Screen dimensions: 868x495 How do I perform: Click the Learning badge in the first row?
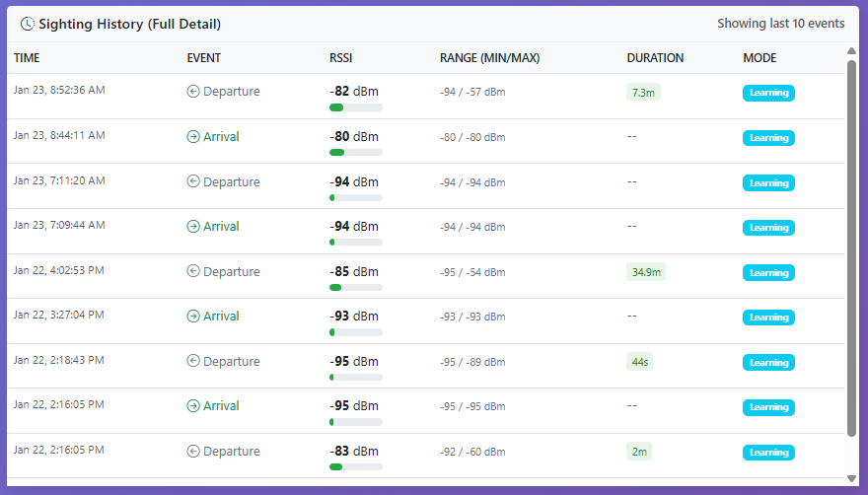tap(768, 93)
